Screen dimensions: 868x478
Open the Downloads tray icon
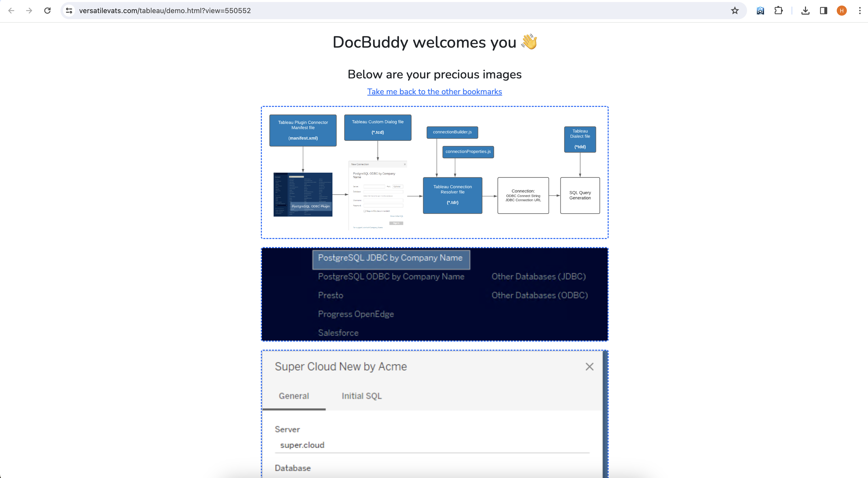(x=805, y=10)
